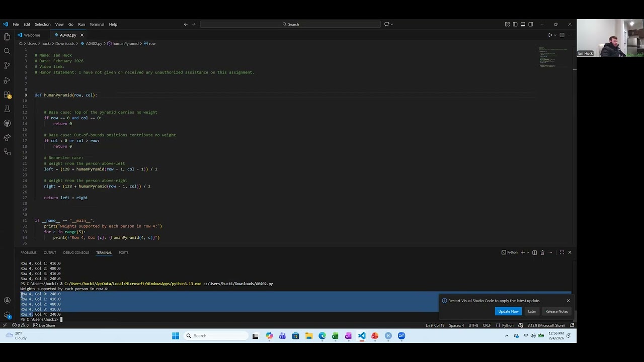Viewport: 644px width, 362px height.
Task: Open terminal panel More Actions ellipsis
Action: tap(550, 252)
